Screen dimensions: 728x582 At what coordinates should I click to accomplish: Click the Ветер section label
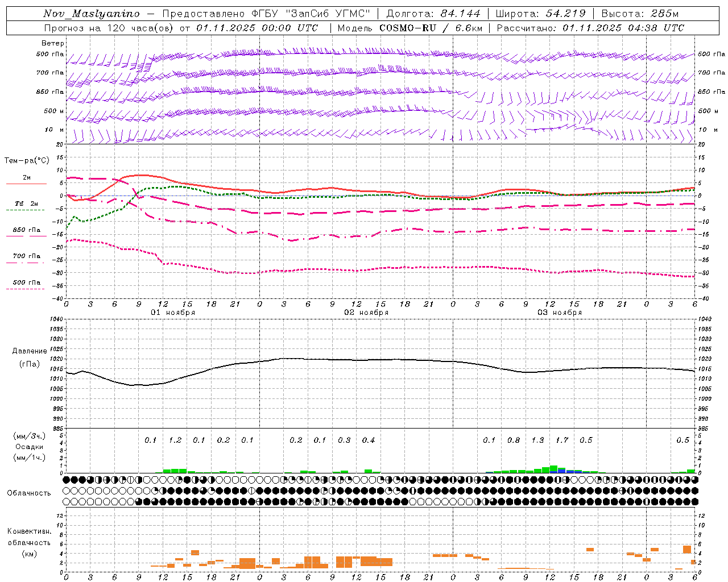point(53,43)
